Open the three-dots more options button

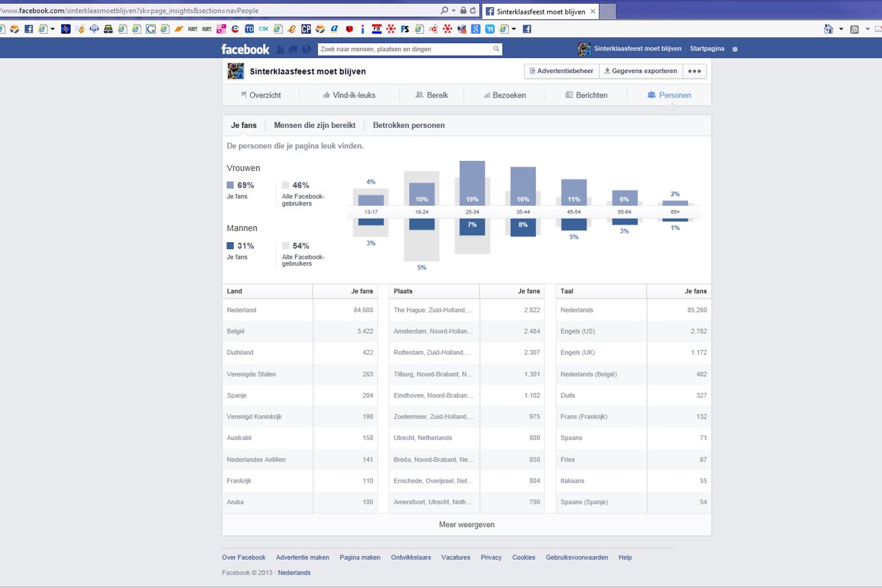click(694, 71)
